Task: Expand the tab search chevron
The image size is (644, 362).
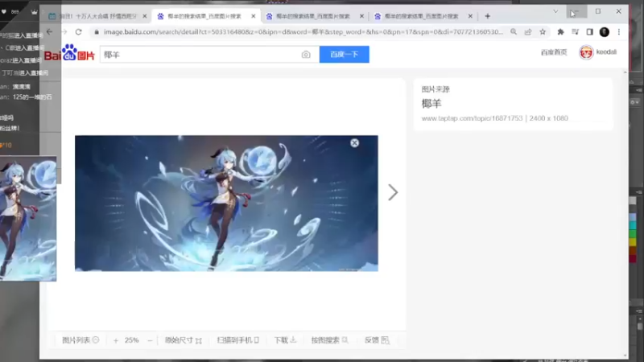Action: [555, 11]
